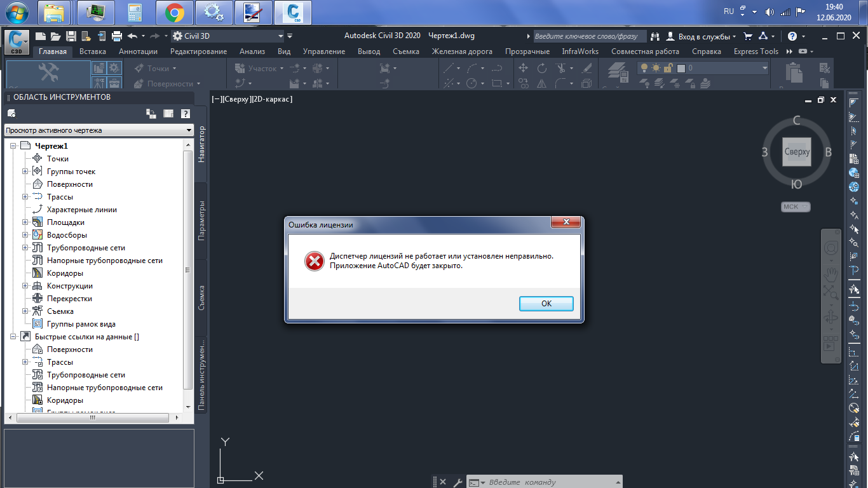Undo the last action with the arrow icon
This screenshot has height=488, width=868.
132,36
